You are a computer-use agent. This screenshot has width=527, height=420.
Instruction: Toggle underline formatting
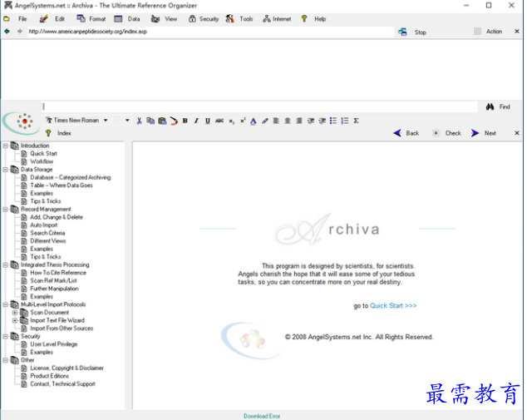[x=208, y=121]
